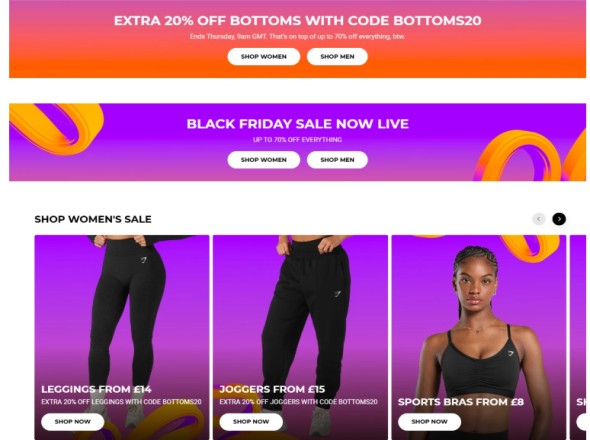This screenshot has width=590, height=440.
Task: Click Shop Now on the Leggings card
Action: point(73,422)
